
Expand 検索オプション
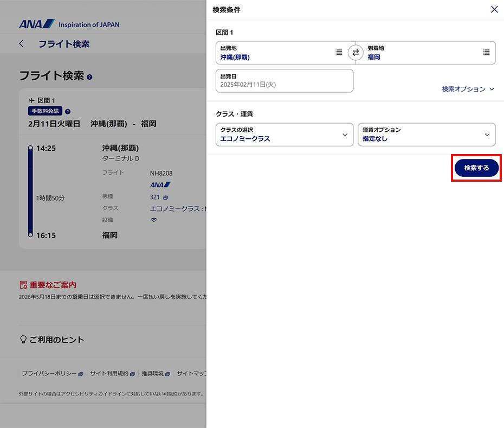point(468,89)
